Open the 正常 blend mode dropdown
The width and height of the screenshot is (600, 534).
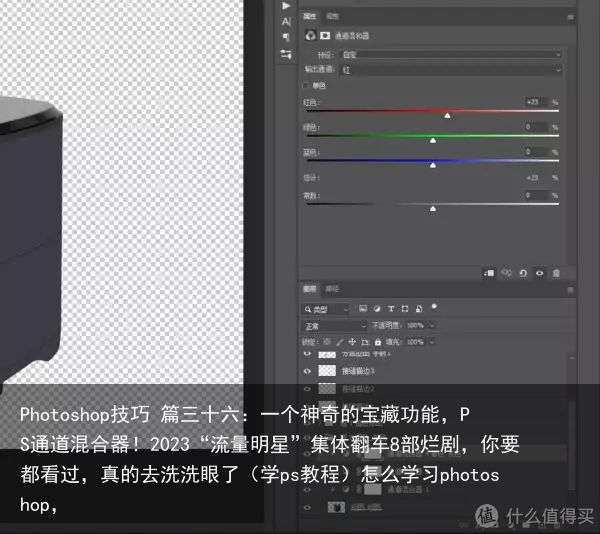tap(334, 326)
